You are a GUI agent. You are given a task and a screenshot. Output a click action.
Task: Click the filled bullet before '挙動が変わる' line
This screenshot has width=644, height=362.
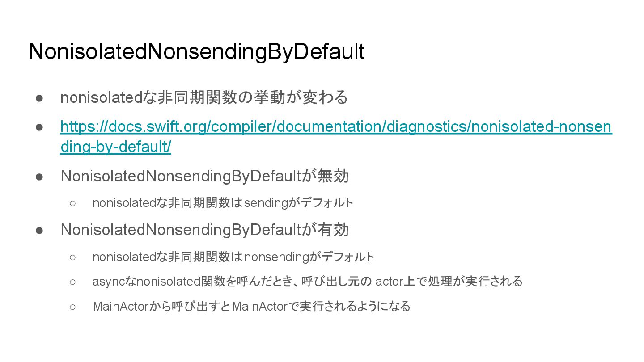coord(39,97)
